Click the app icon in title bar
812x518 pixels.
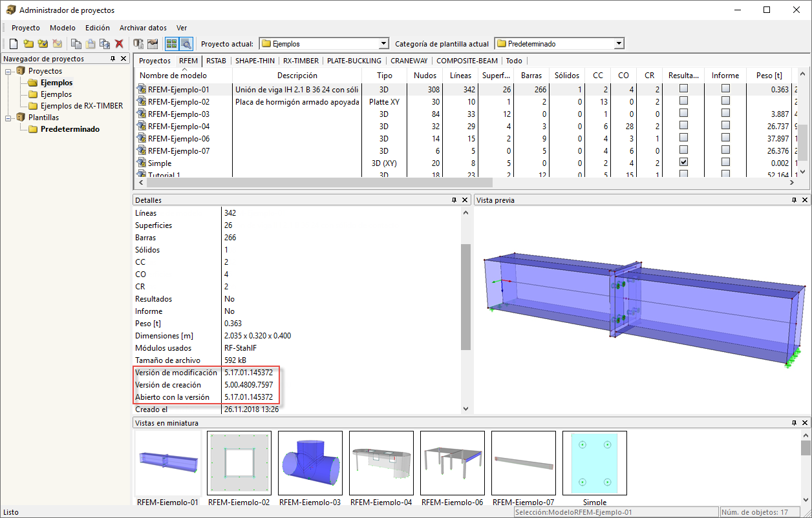pos(11,10)
